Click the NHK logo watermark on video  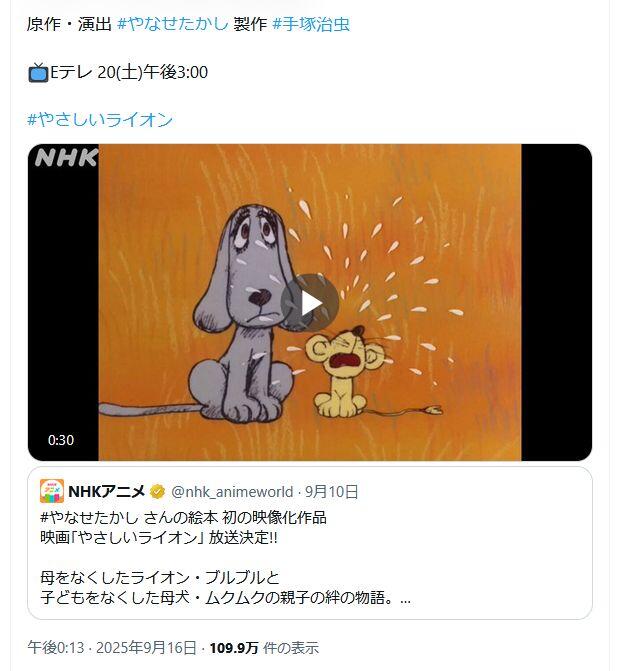click(x=66, y=157)
